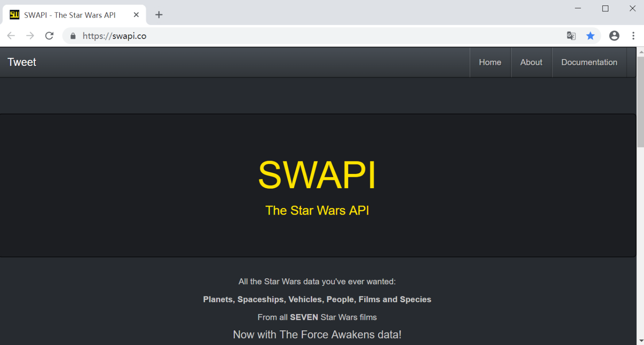Click "The Star Wars API" subtitle
Viewport: 644px width, 345px height.
317,210
